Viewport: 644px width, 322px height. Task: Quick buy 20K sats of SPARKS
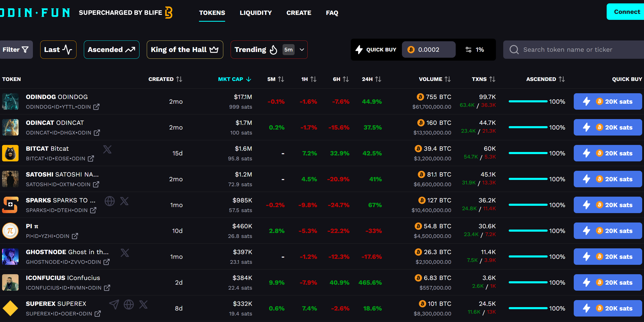click(x=608, y=205)
